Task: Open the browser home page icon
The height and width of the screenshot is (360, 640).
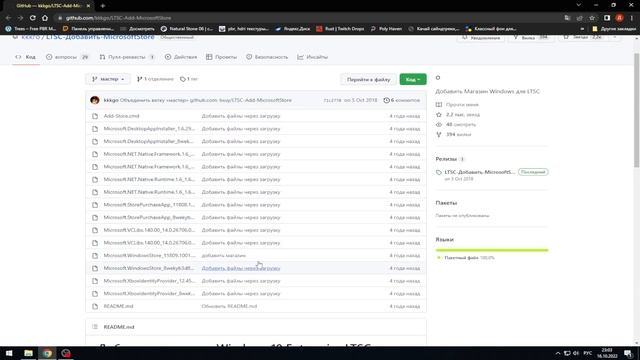Action: click(45, 18)
